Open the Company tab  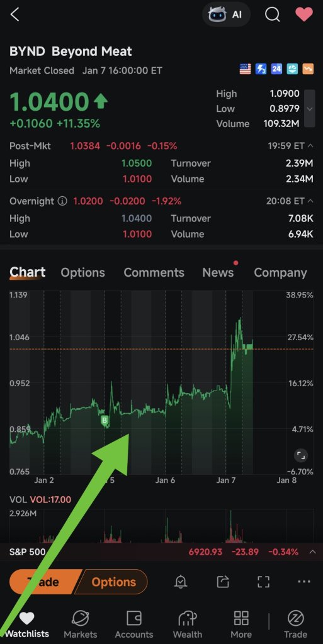coord(280,272)
